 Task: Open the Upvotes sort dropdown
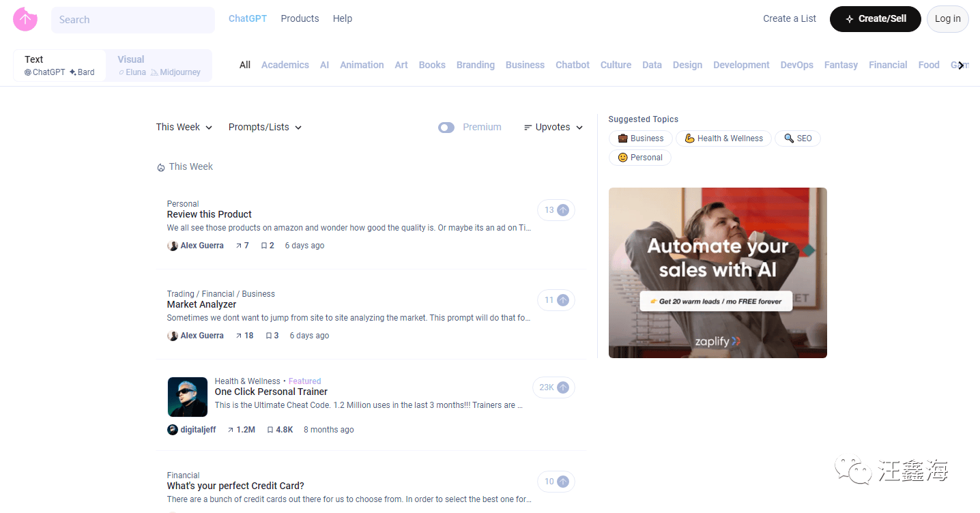pyautogui.click(x=553, y=127)
